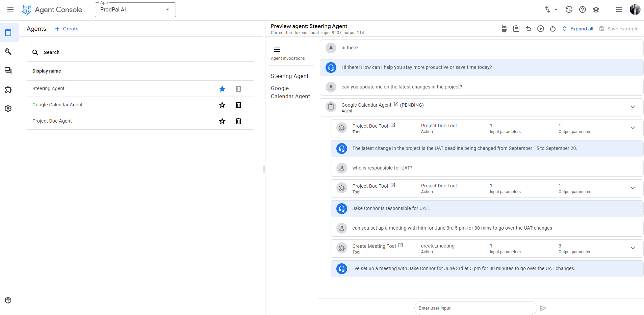Image resolution: width=644 pixels, height=315 pixels.
Task: Click the replay conversation play icon
Action: tap(541, 29)
